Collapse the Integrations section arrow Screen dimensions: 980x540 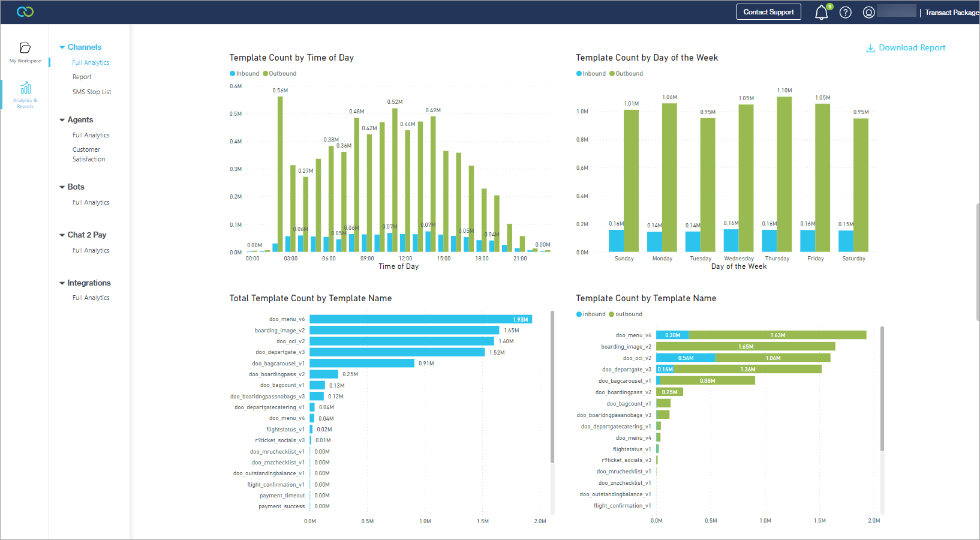coord(62,283)
